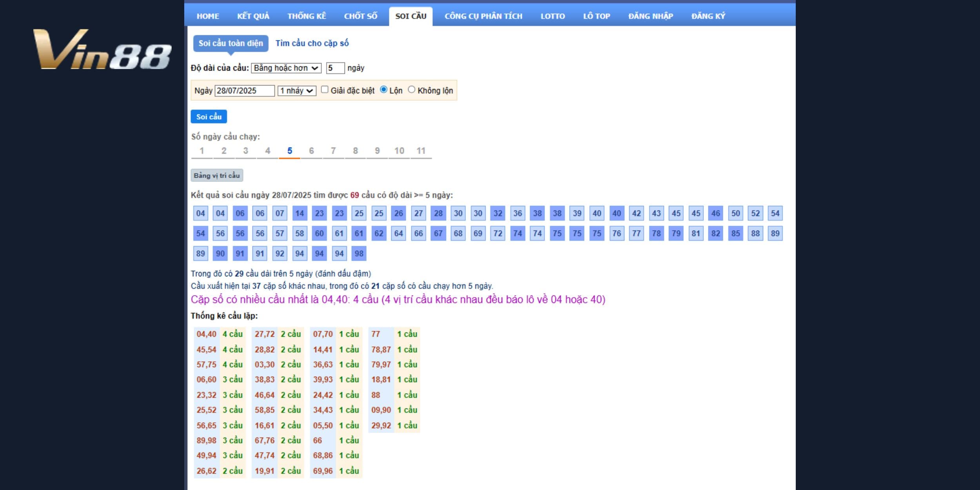Open the LÔ TOP menu
980x490 pixels.
[x=597, y=16]
